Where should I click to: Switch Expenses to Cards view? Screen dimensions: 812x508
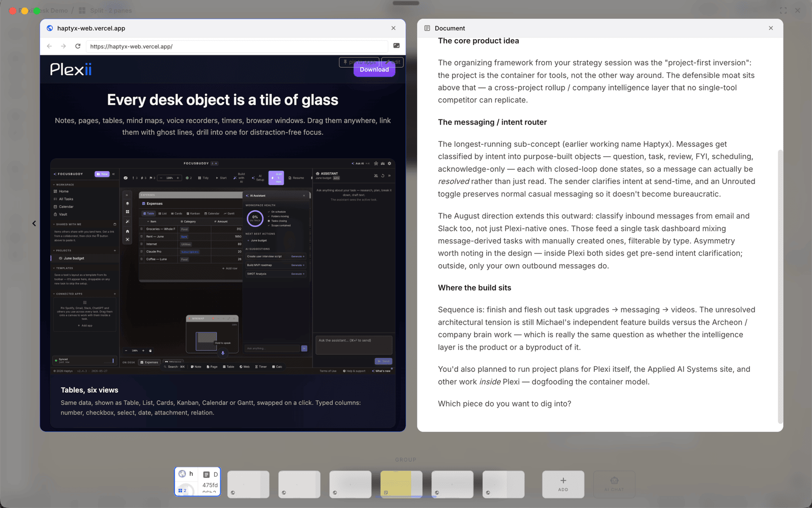[177, 213]
